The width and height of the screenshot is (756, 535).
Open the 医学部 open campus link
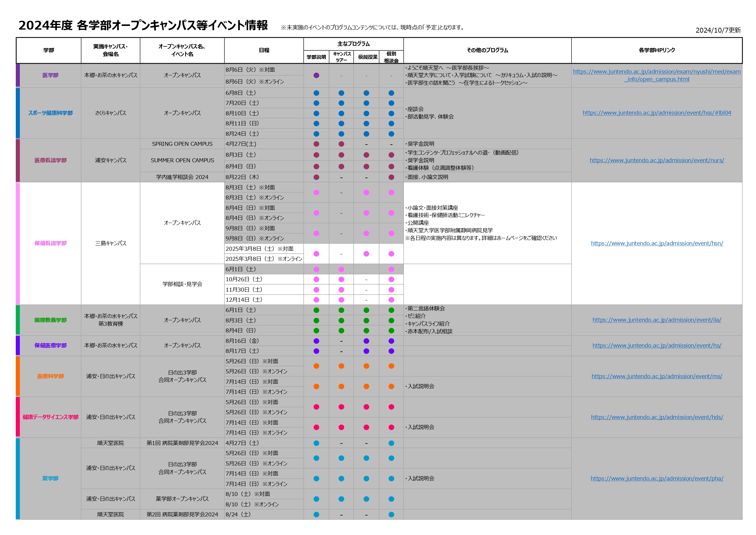tap(657, 75)
